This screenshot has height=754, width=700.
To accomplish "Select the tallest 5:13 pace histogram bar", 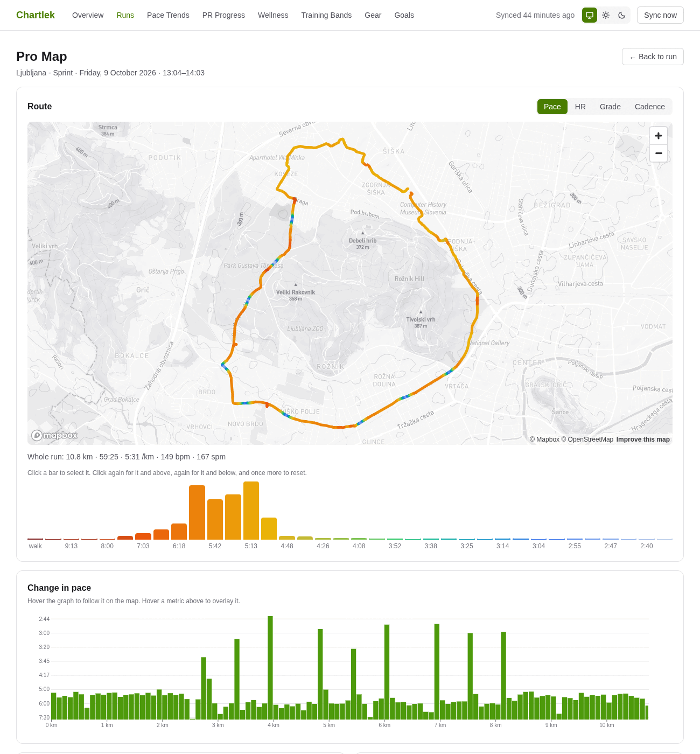I will (251, 511).
